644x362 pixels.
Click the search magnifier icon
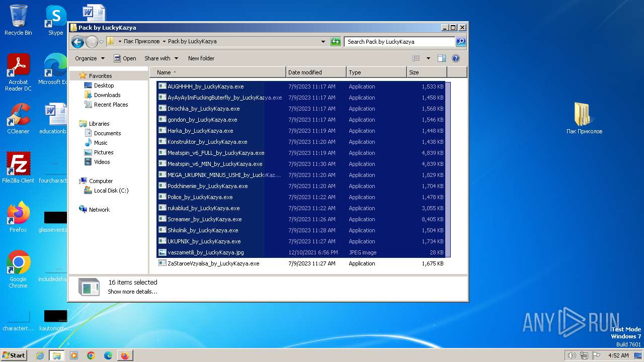click(x=460, y=42)
